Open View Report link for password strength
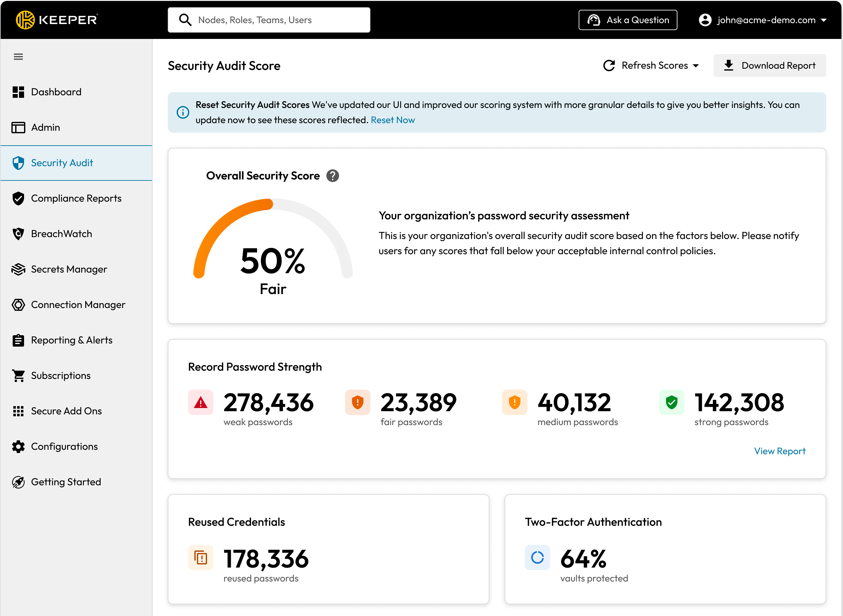This screenshot has width=843, height=616. [779, 451]
